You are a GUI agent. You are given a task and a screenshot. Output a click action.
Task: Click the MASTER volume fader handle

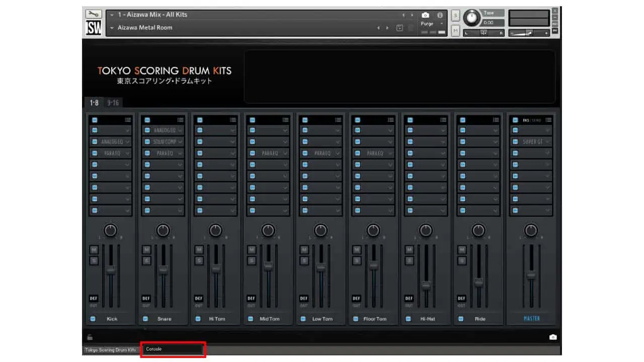tap(531, 275)
